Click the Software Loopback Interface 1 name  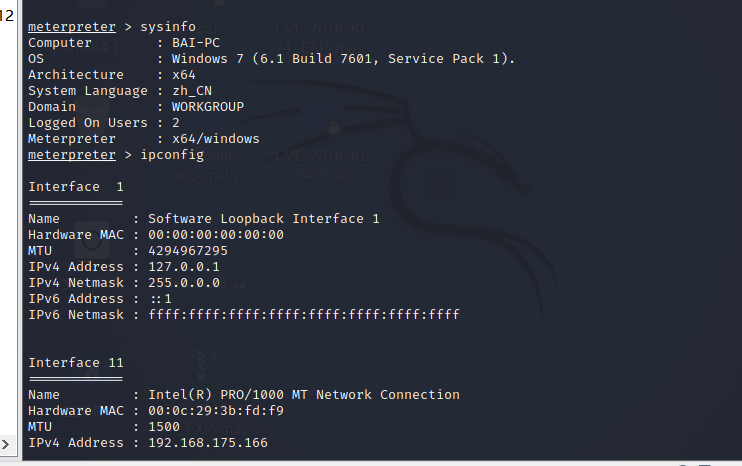(264, 219)
